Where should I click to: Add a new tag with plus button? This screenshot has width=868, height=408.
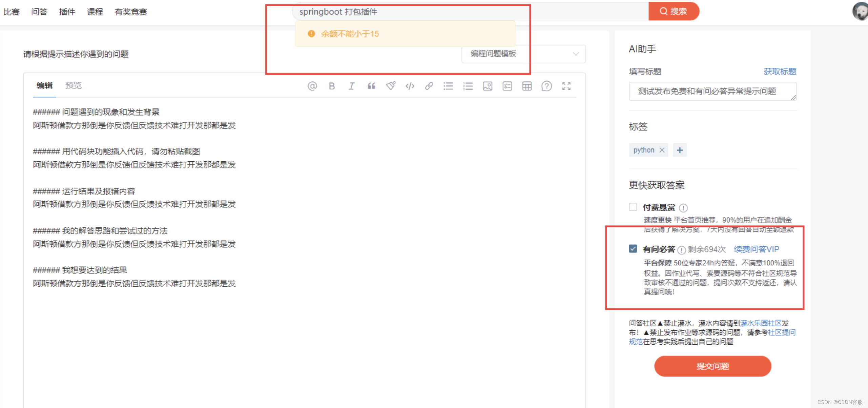tap(680, 150)
